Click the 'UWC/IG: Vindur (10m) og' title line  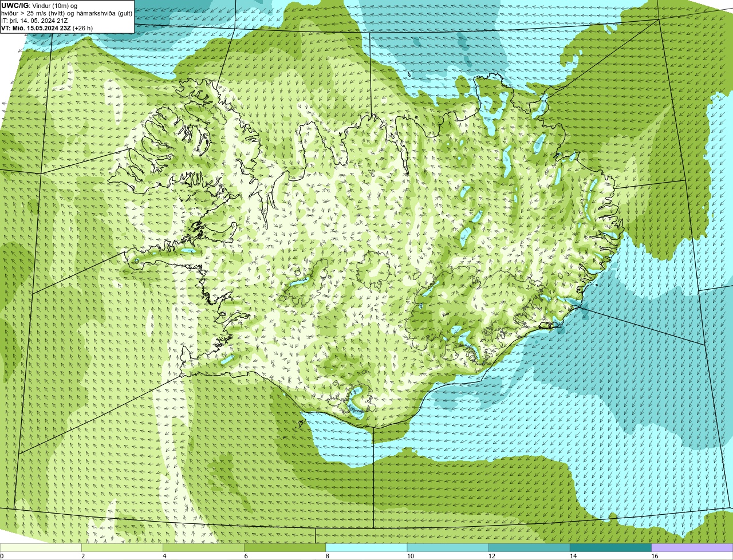coord(39,5)
